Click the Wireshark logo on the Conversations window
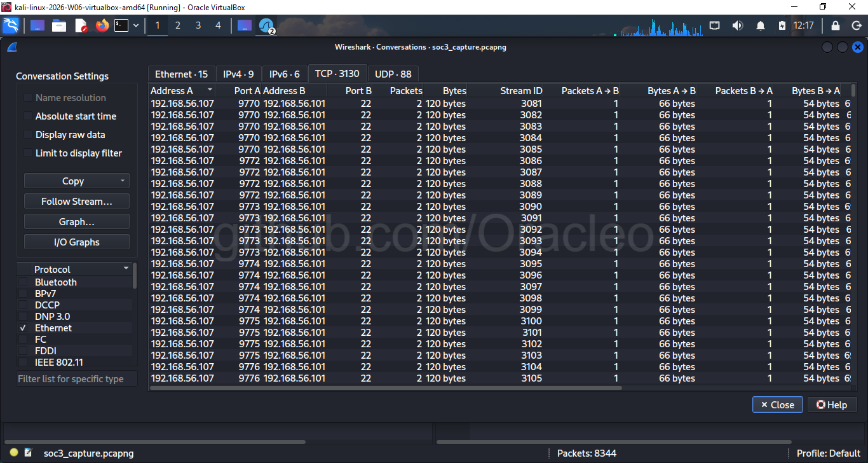The image size is (868, 463). pyautogui.click(x=11, y=46)
